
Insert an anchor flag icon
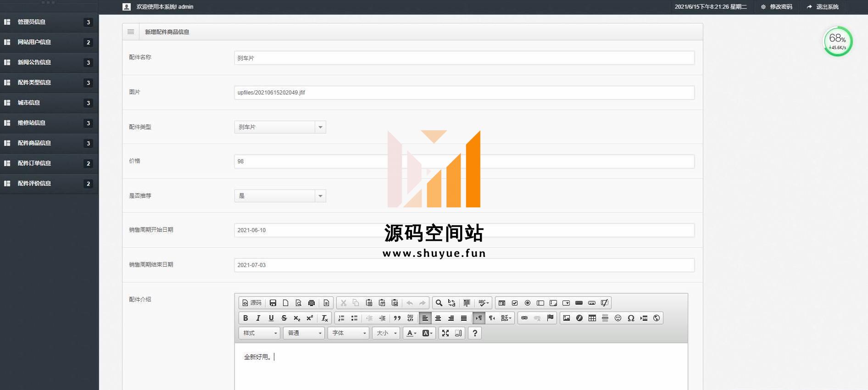coord(550,318)
